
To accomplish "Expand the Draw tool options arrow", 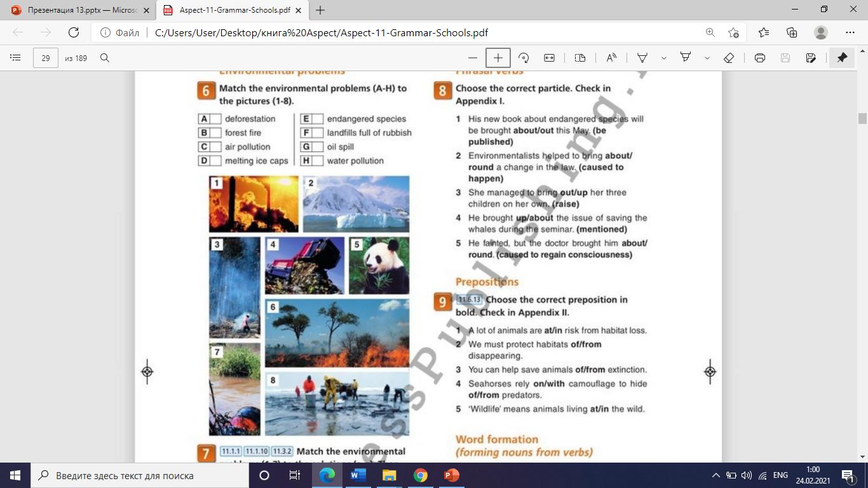I will tap(664, 58).
